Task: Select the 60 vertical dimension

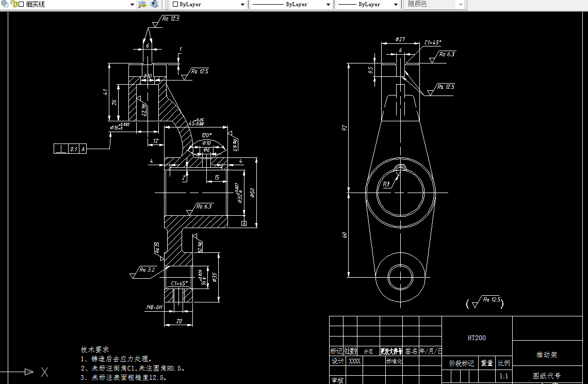Action: 344,235
